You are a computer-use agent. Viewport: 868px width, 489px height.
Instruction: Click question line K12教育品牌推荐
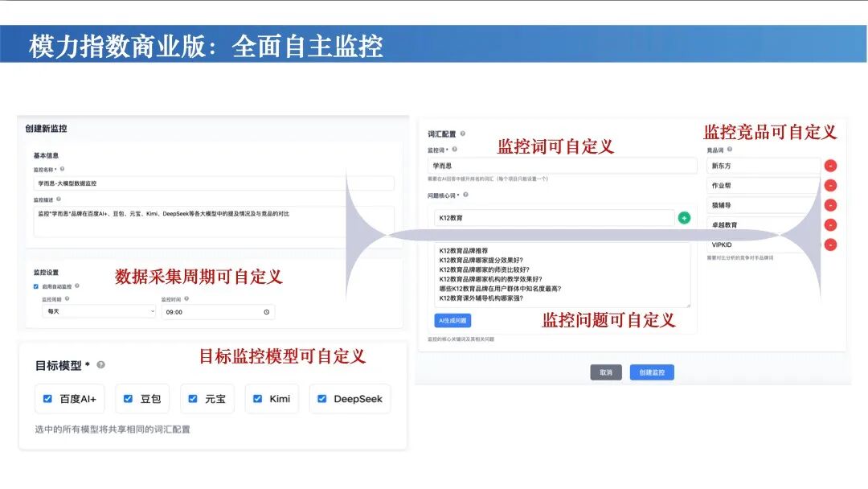pyautogui.click(x=464, y=250)
